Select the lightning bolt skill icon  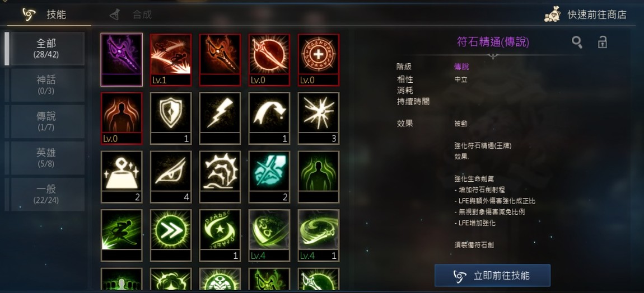[220, 119]
